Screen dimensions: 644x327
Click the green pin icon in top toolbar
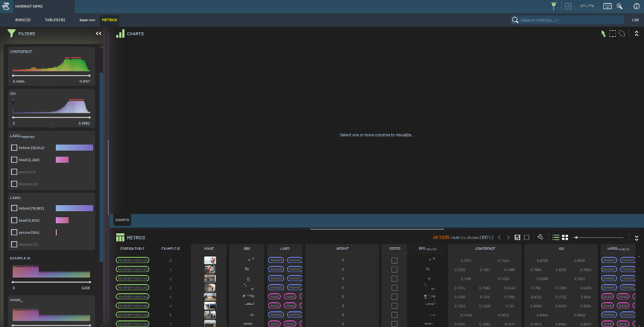tap(554, 6)
